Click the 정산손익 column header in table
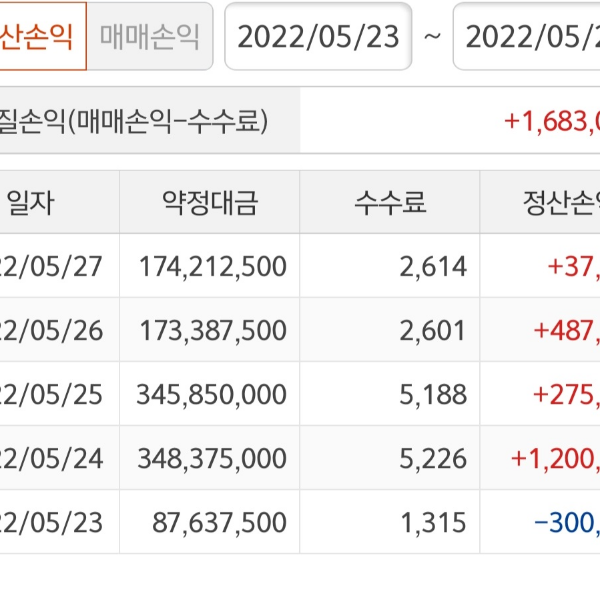 pyautogui.click(x=545, y=203)
